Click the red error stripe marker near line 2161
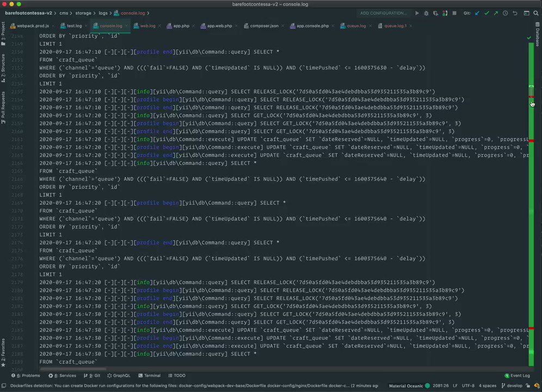 click(531, 141)
